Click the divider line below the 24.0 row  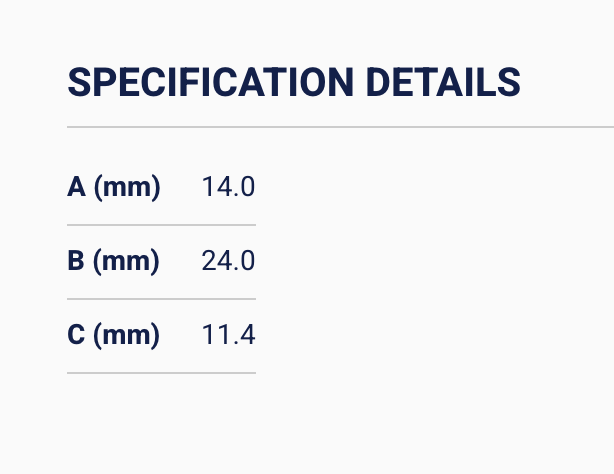pyautogui.click(x=161, y=299)
